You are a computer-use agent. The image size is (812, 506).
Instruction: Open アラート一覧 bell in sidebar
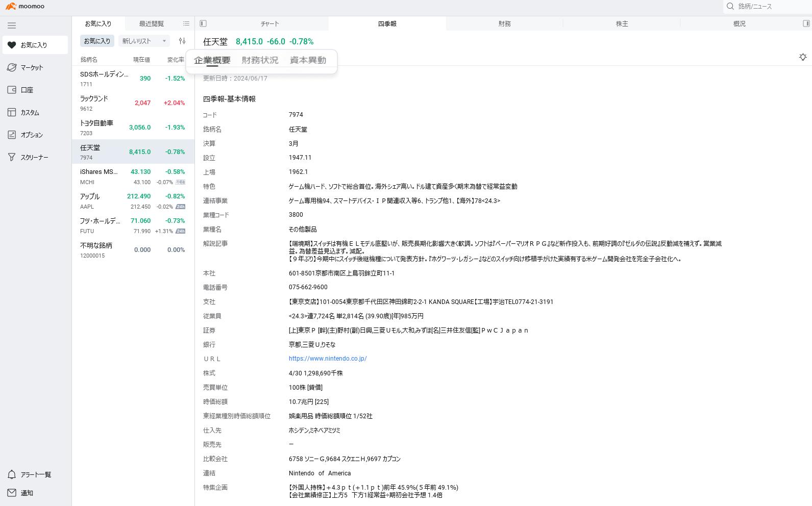pyautogui.click(x=35, y=474)
